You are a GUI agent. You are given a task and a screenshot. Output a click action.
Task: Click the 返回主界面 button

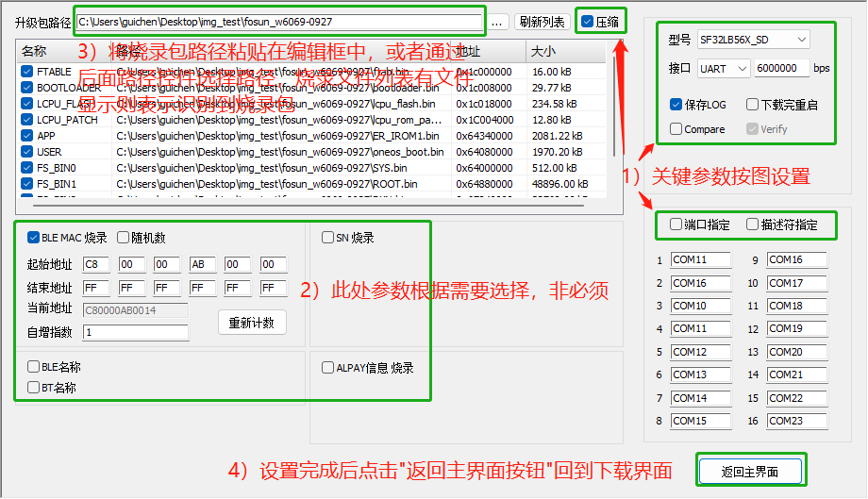pos(751,471)
